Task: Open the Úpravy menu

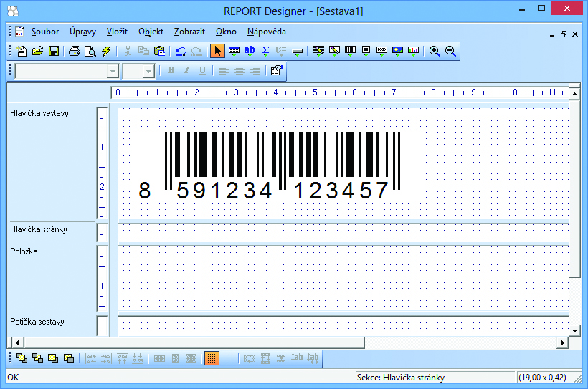Action: (x=82, y=32)
